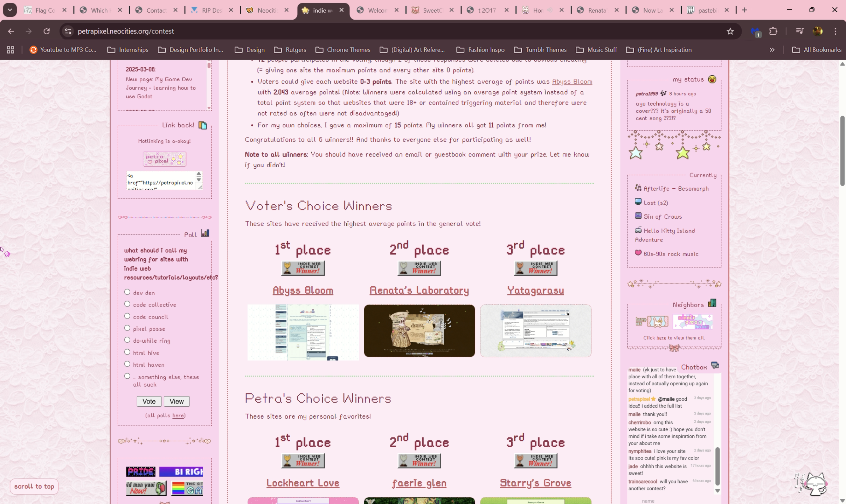Select the 'something else, these all suck' option
This screenshot has width=846, height=504.
click(127, 376)
